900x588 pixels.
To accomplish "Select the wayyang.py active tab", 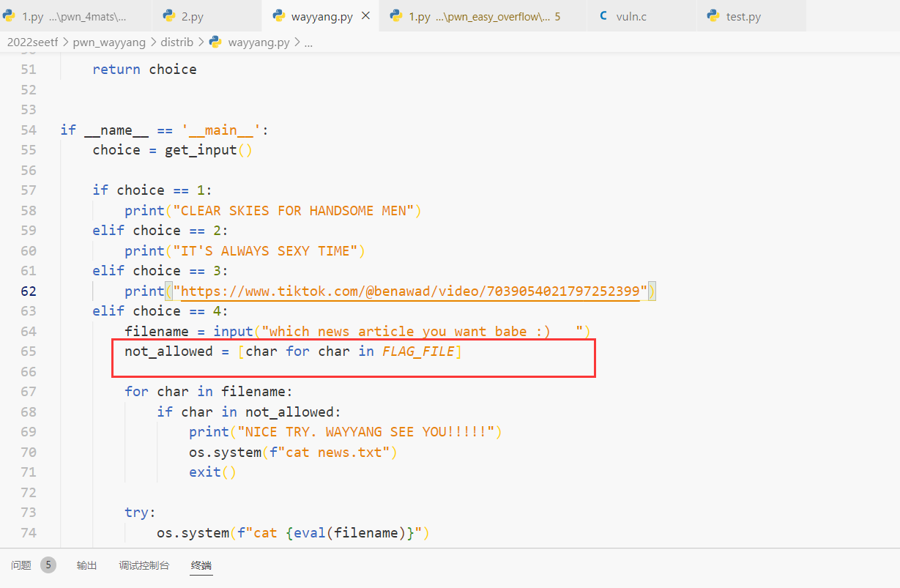I will pos(321,16).
